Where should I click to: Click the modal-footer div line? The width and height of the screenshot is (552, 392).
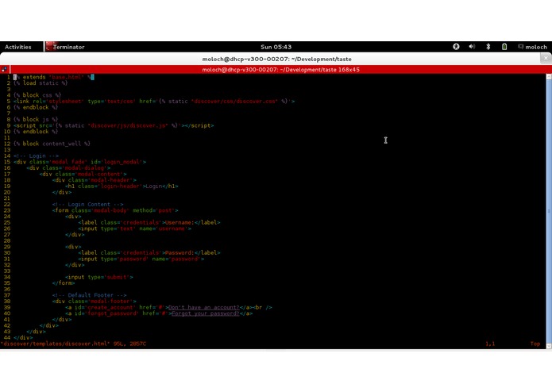click(x=94, y=302)
